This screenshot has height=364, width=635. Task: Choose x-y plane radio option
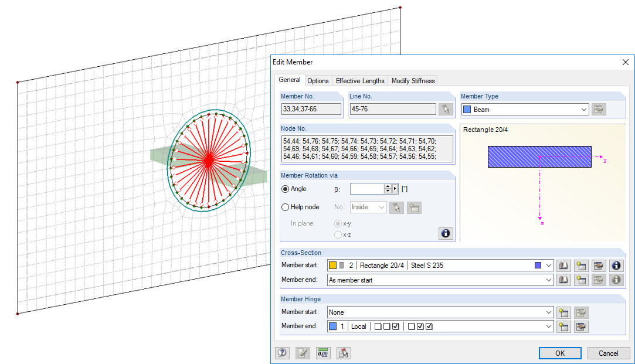pyautogui.click(x=338, y=223)
